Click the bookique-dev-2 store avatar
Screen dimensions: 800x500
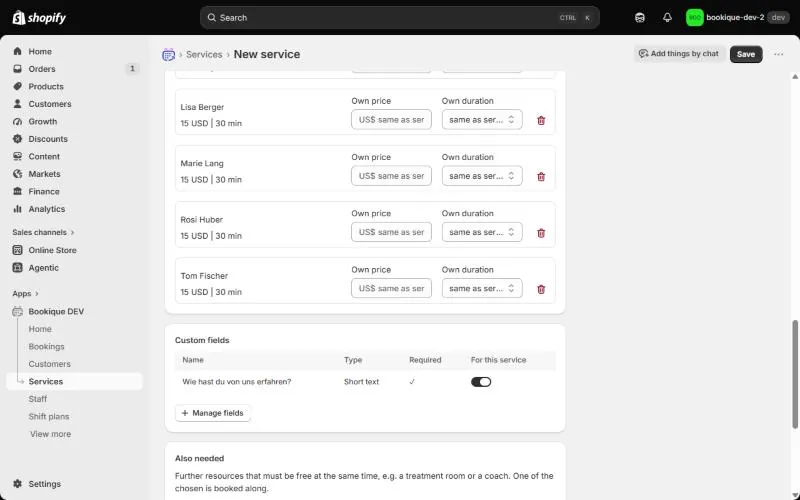pos(694,18)
